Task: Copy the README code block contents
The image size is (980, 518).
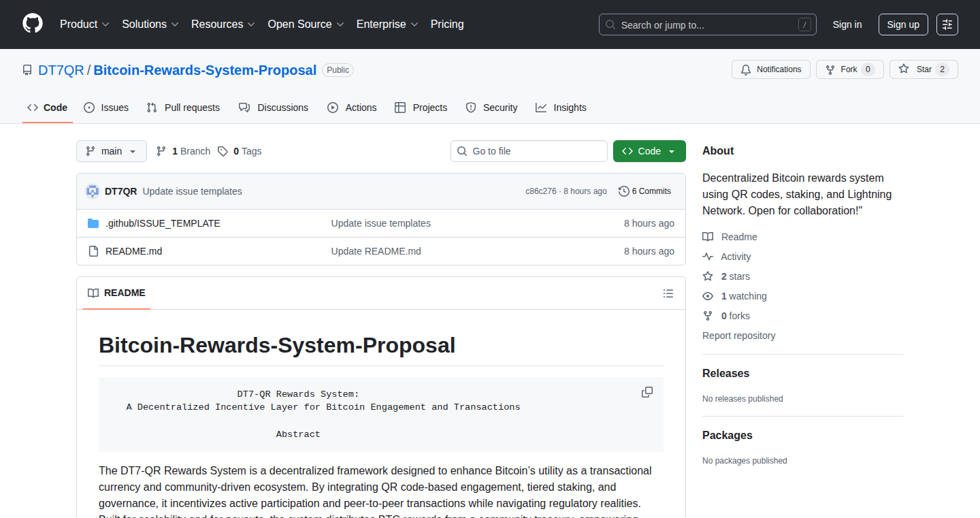Action: tap(647, 392)
